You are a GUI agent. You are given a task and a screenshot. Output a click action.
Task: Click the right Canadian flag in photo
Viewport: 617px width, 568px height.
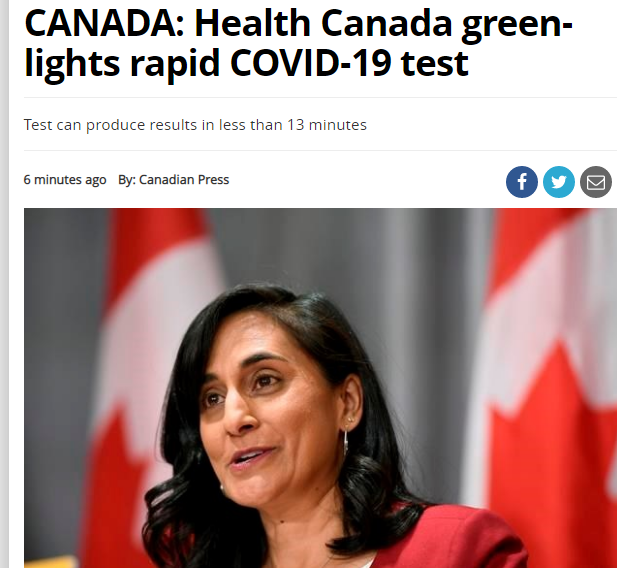(x=551, y=354)
